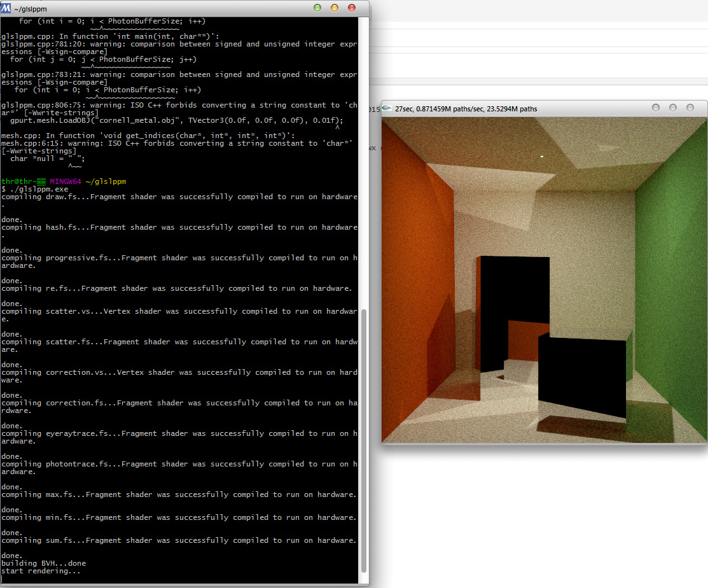Close the ~/glslppm terminal window
The image size is (708, 588).
pos(352,8)
